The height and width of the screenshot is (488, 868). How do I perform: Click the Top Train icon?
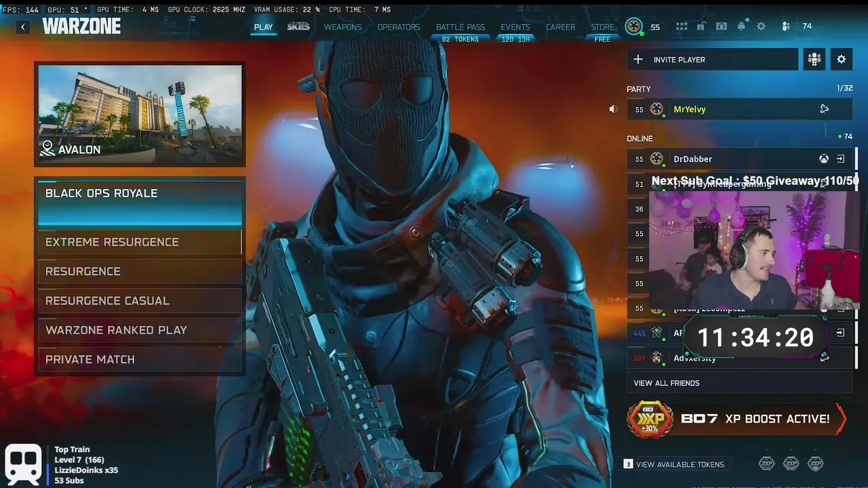(23, 465)
